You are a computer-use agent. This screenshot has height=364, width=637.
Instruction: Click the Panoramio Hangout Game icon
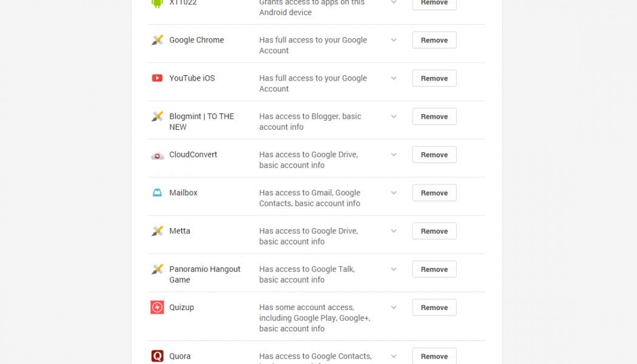(x=157, y=269)
